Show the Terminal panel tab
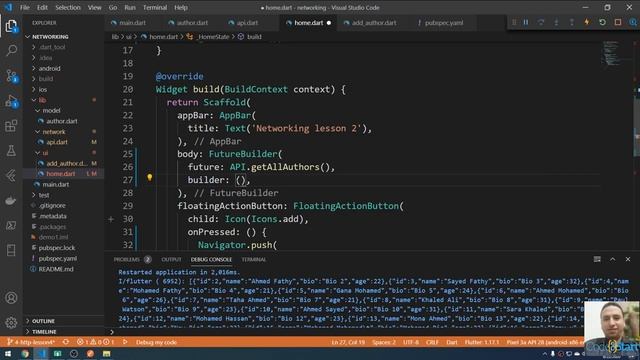 pyautogui.click(x=253, y=259)
